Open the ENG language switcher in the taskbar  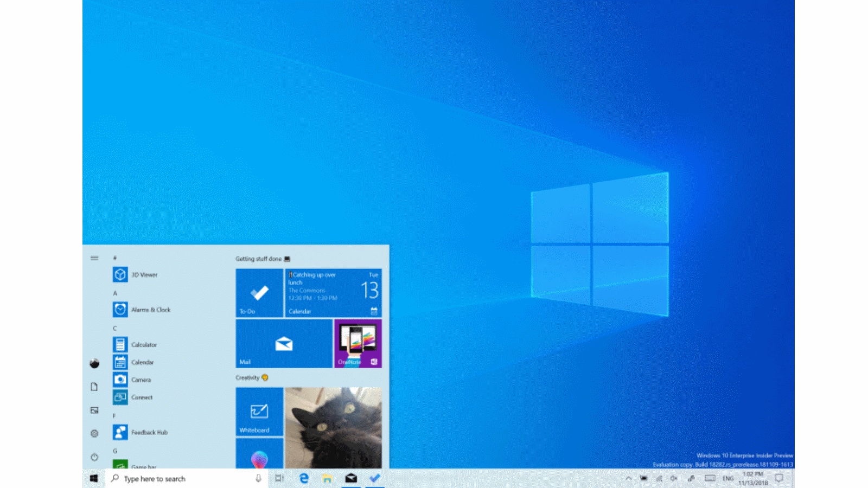[x=729, y=478]
